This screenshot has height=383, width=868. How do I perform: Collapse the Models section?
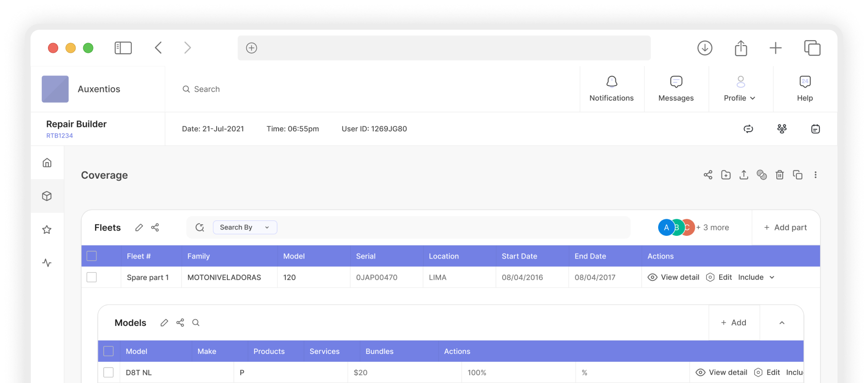pos(782,323)
